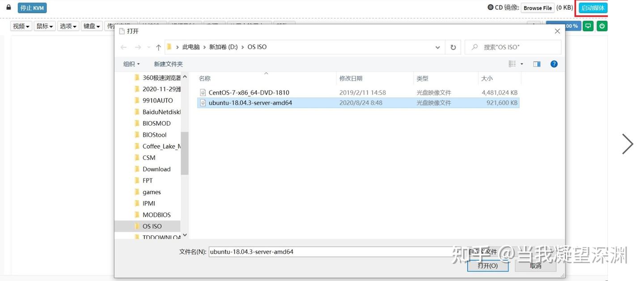Open the 组织 menu in file dialog
This screenshot has height=281, width=644.
[131, 63]
